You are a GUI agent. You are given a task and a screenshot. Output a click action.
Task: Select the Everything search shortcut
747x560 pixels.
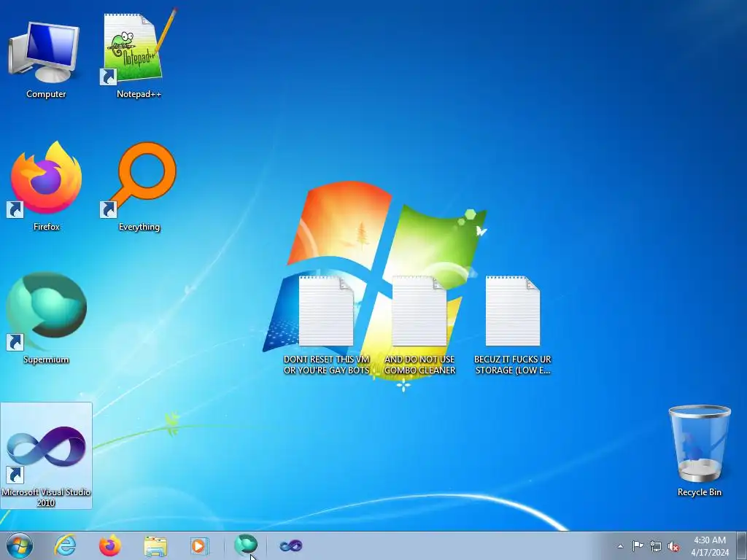[139, 186]
